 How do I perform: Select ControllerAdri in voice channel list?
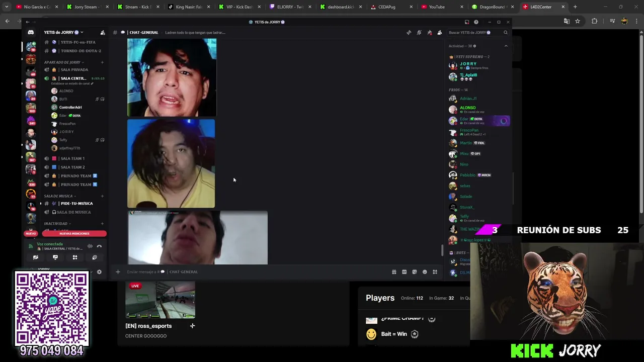(x=70, y=107)
